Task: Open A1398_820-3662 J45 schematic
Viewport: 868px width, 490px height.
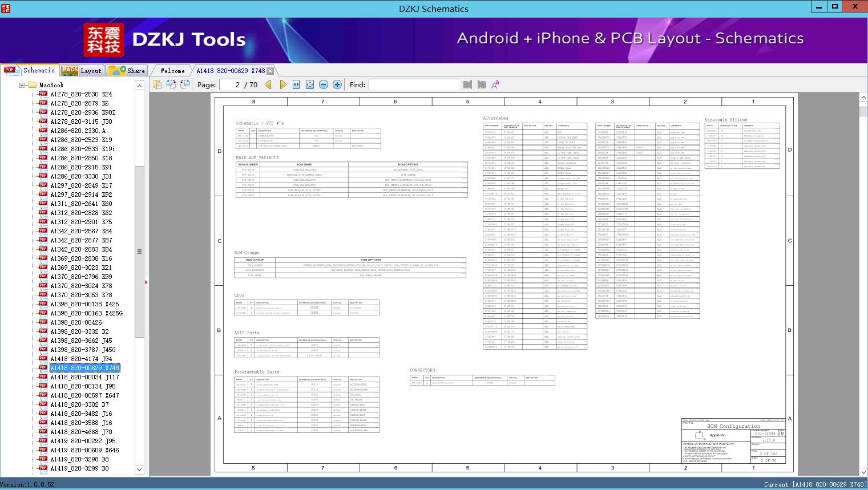Action: point(81,341)
